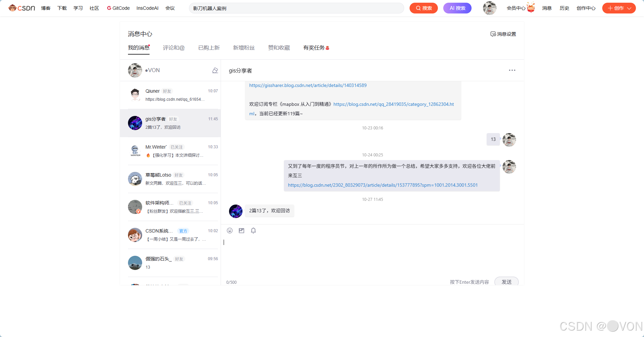Click the red badge on 有奖任务 tab
Viewport: 644px width, 337px height.
(x=327, y=47)
